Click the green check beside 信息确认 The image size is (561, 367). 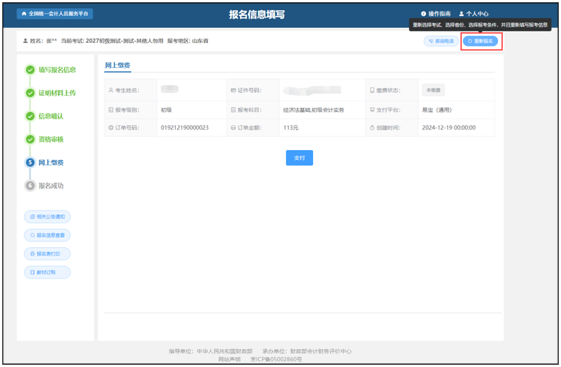[30, 116]
